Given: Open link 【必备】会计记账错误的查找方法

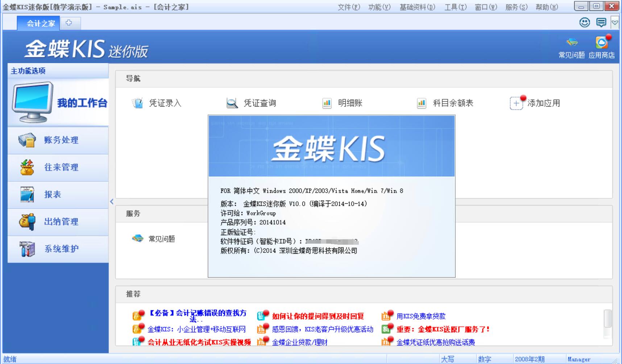Looking at the screenshot, I should click(x=198, y=315).
